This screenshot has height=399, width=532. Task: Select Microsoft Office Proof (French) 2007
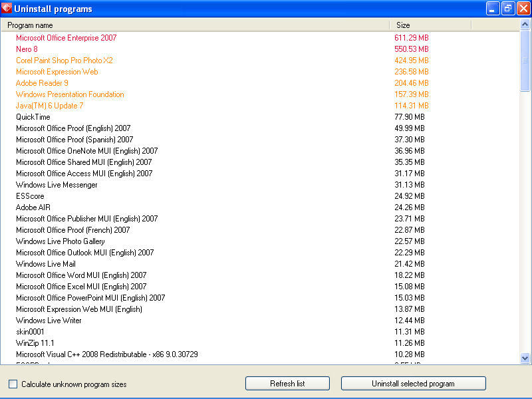[73, 230]
